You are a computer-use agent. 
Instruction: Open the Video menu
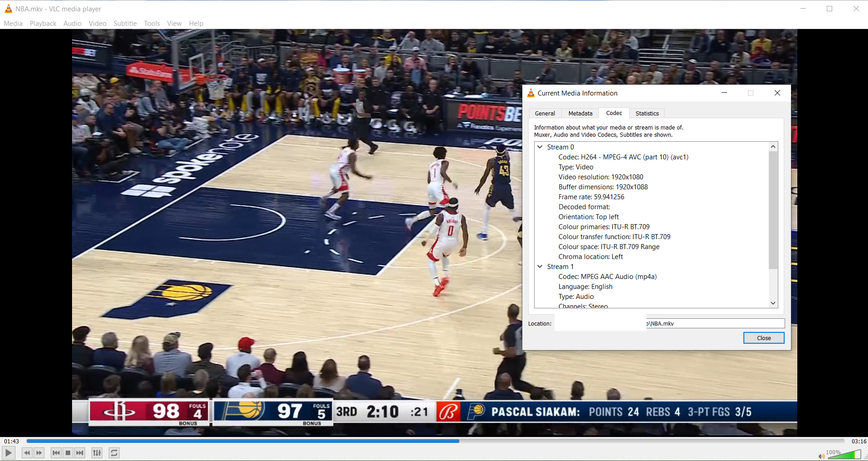click(97, 24)
